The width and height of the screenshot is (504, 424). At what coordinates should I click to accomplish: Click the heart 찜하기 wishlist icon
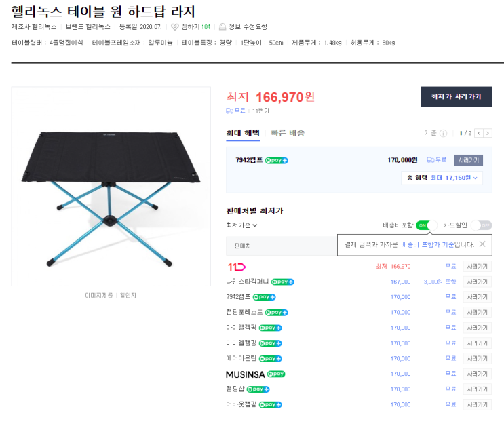point(175,27)
